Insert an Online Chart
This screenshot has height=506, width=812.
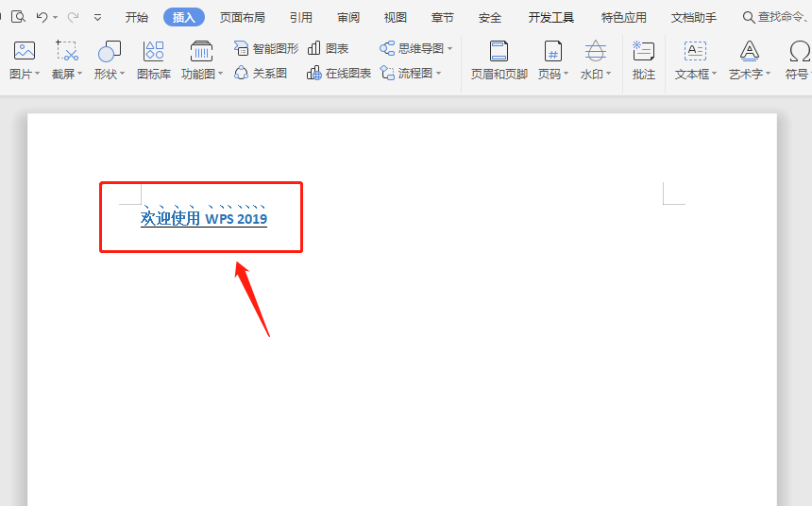coord(339,73)
